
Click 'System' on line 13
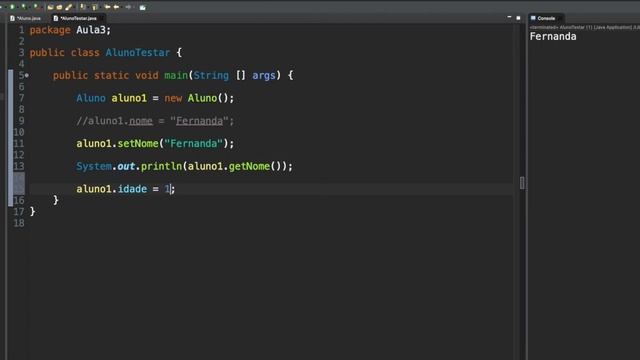coord(94,167)
